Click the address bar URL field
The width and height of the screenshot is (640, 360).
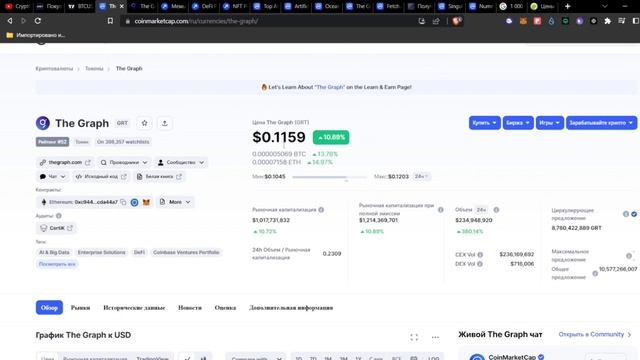(x=269, y=21)
